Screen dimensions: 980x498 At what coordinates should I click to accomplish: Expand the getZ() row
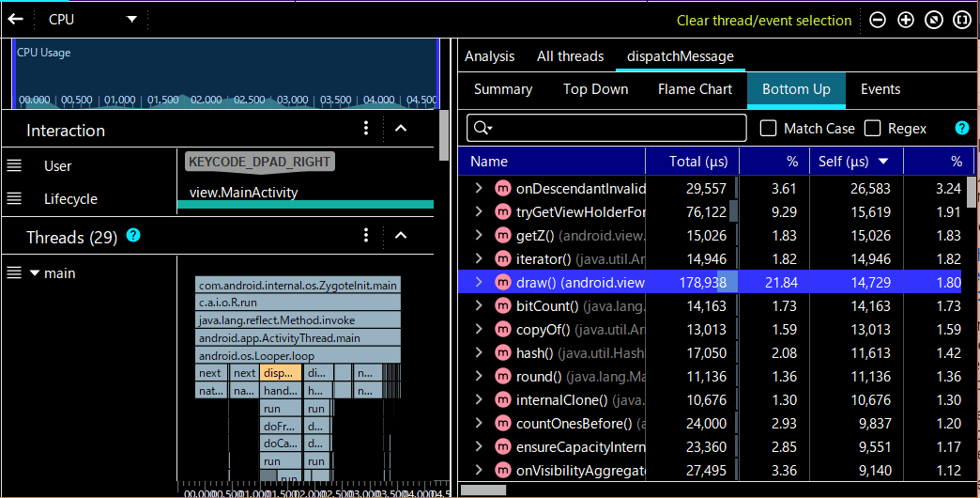coord(479,235)
